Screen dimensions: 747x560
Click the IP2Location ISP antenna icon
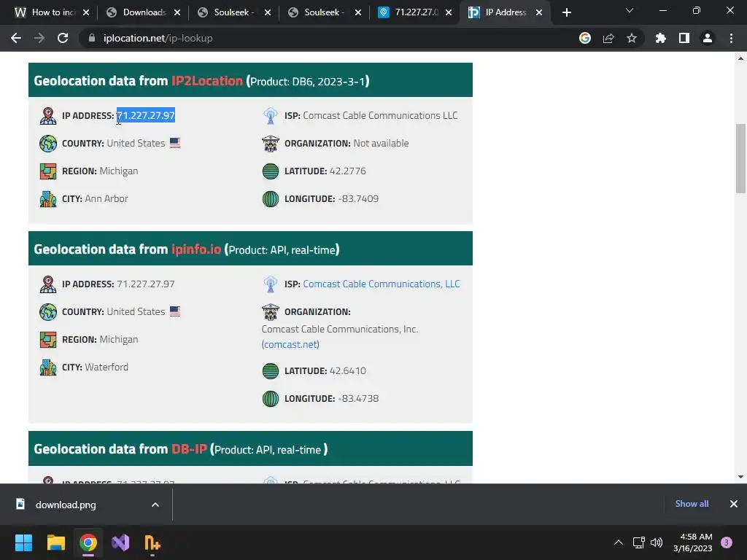[x=271, y=116]
